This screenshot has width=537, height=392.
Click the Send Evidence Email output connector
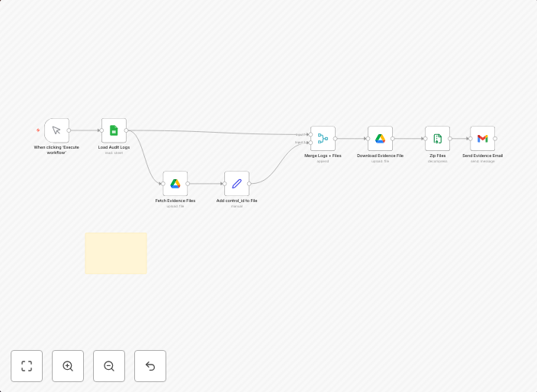pos(495,139)
